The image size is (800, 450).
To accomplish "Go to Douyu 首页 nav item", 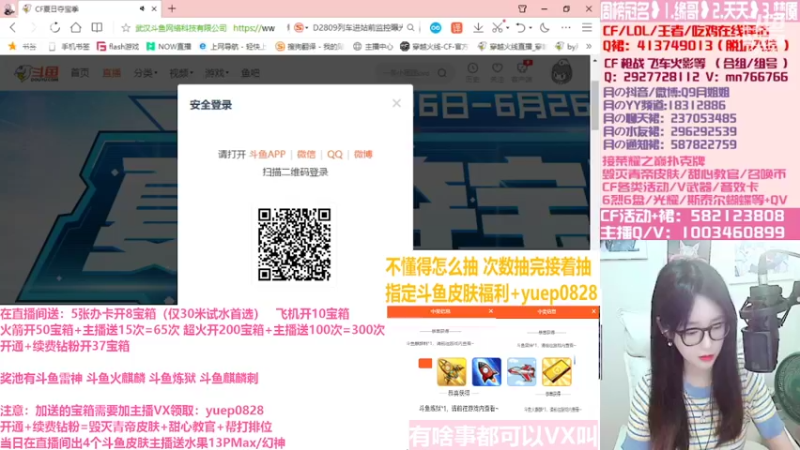I will [80, 73].
